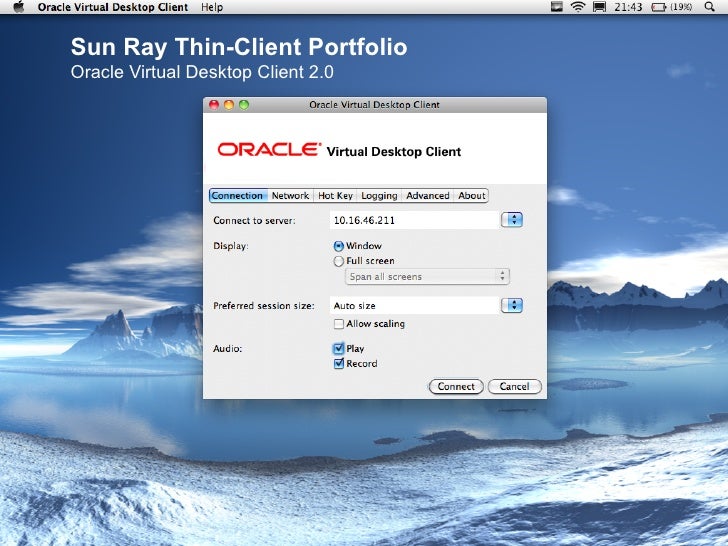Click the server address field 10.16.46.211
Screen dimensions: 728x546
click(414, 220)
